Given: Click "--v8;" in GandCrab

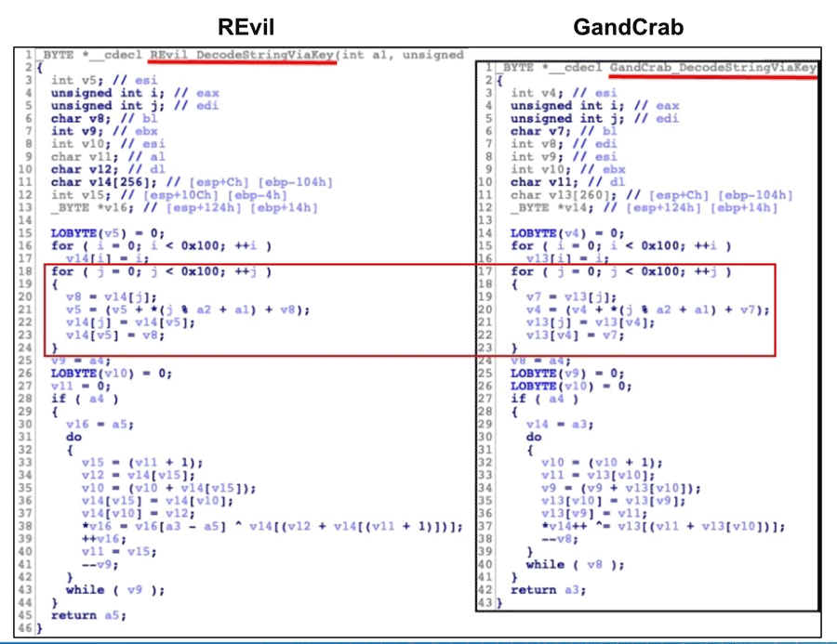Looking at the screenshot, I should pos(560,539).
